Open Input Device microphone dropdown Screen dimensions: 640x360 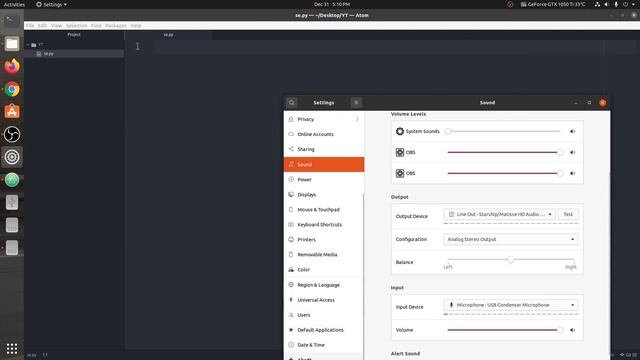click(511, 305)
